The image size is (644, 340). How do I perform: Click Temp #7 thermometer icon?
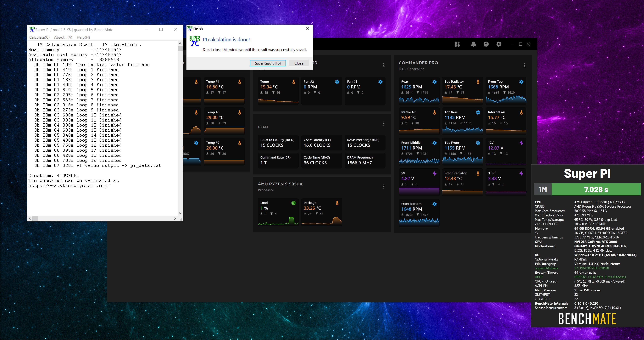(239, 143)
